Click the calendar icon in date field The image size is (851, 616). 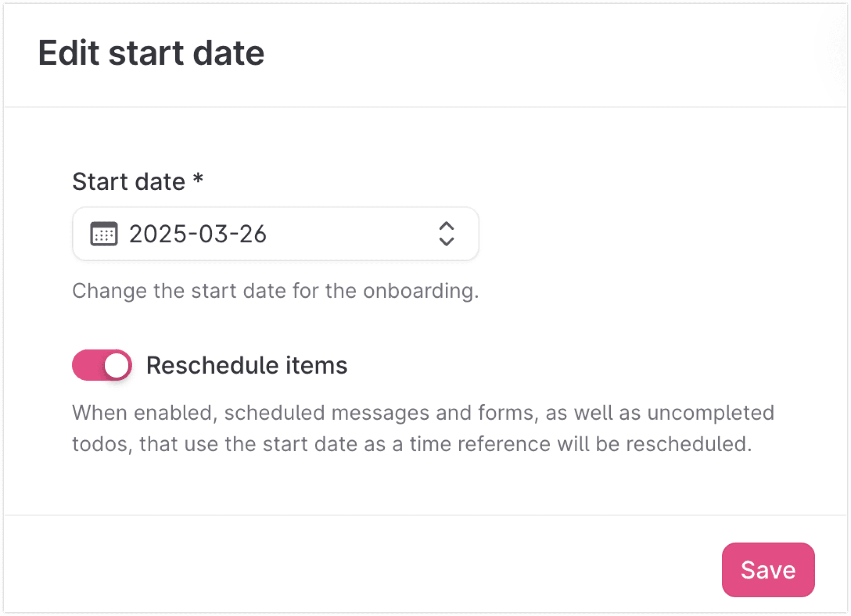point(104,234)
